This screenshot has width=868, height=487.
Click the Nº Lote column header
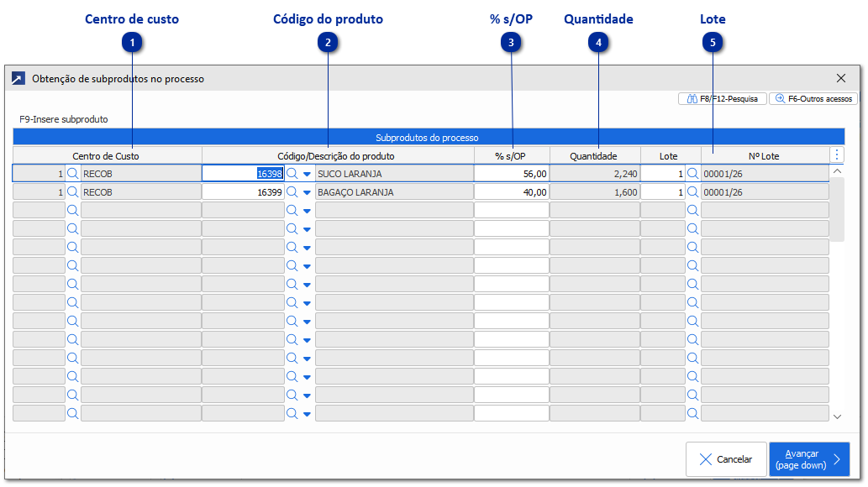pyautogui.click(x=765, y=155)
